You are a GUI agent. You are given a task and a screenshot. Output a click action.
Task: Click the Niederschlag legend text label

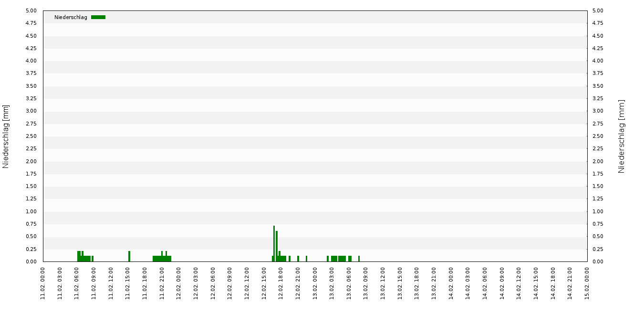click(71, 17)
